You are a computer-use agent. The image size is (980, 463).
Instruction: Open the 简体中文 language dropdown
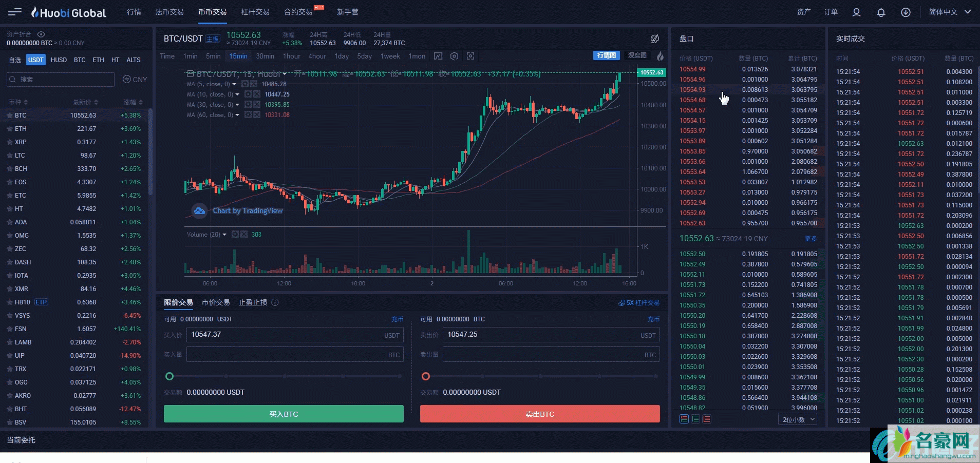[949, 12]
